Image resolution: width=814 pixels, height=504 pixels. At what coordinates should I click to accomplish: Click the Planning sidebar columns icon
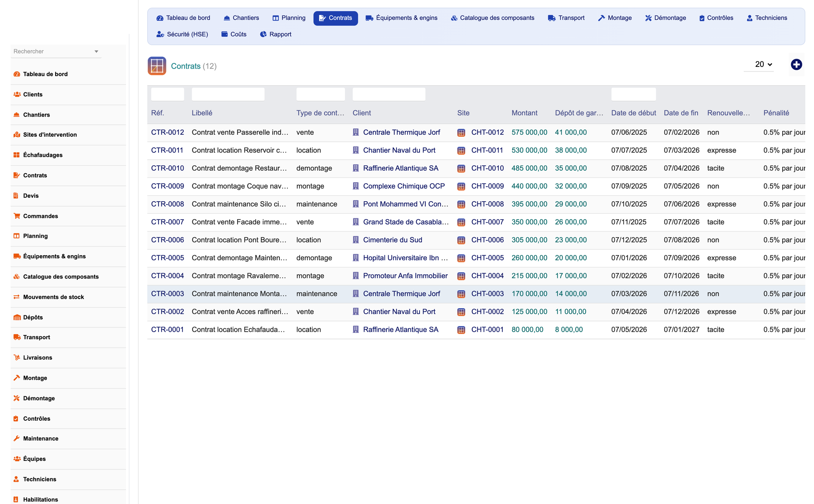(17, 236)
